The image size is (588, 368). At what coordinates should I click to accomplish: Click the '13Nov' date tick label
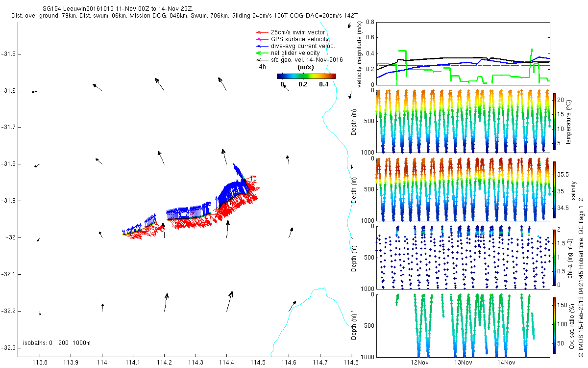click(463, 363)
